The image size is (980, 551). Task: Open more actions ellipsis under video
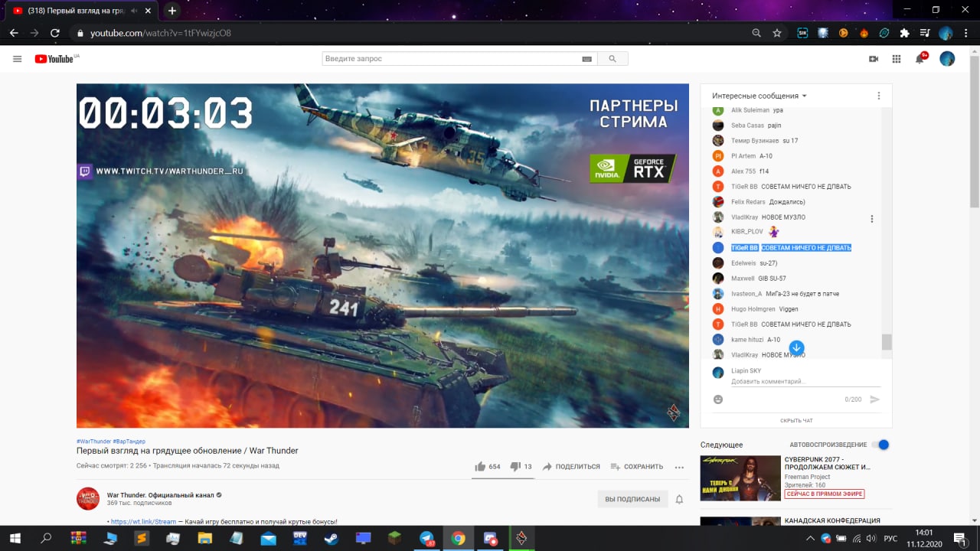679,467
